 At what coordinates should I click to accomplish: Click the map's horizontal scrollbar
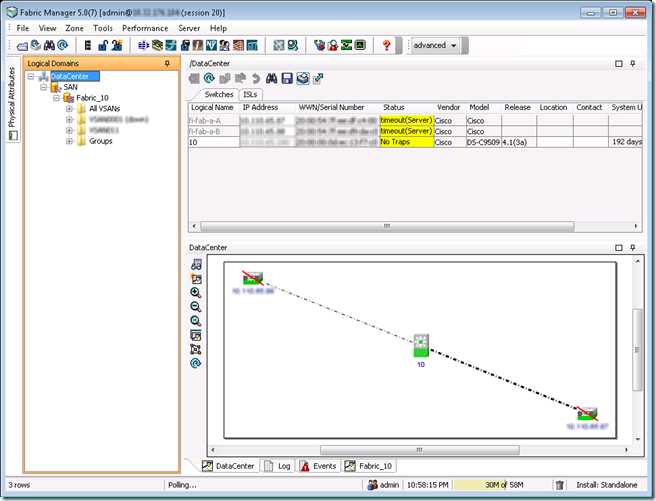pos(420,450)
